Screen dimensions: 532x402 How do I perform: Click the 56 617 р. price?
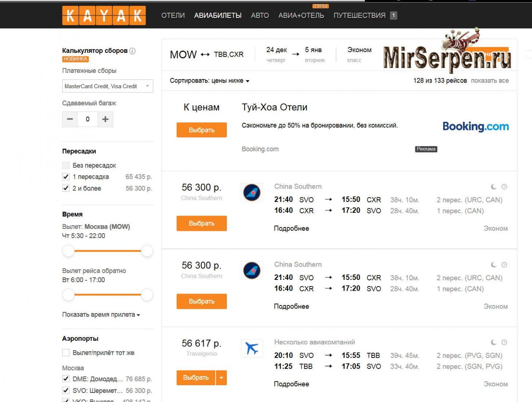click(201, 343)
